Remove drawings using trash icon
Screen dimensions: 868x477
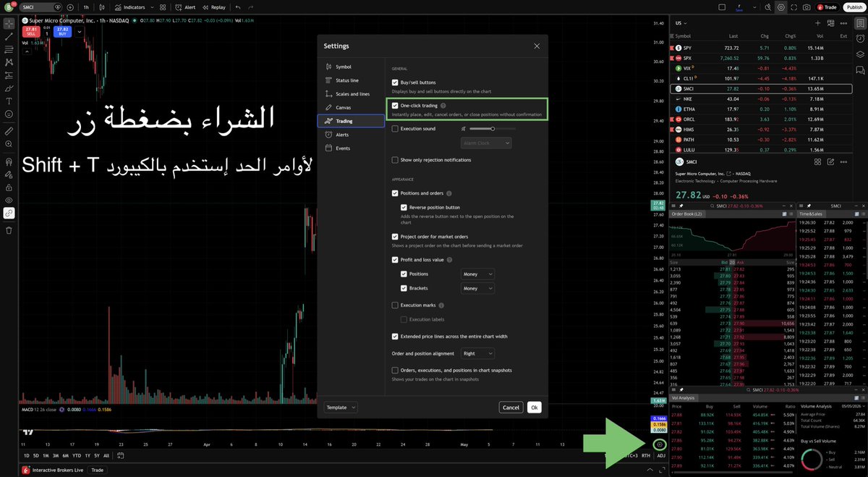click(9, 230)
